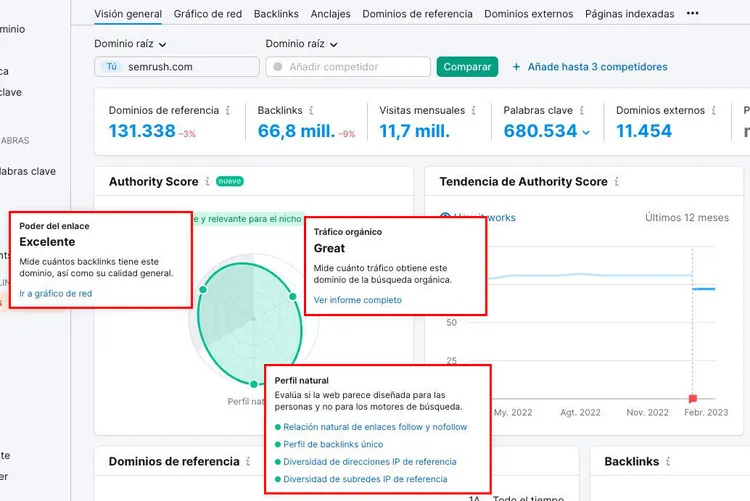Click the Últimos 12 meses label
The height and width of the screenshot is (501, 750).
(x=687, y=218)
